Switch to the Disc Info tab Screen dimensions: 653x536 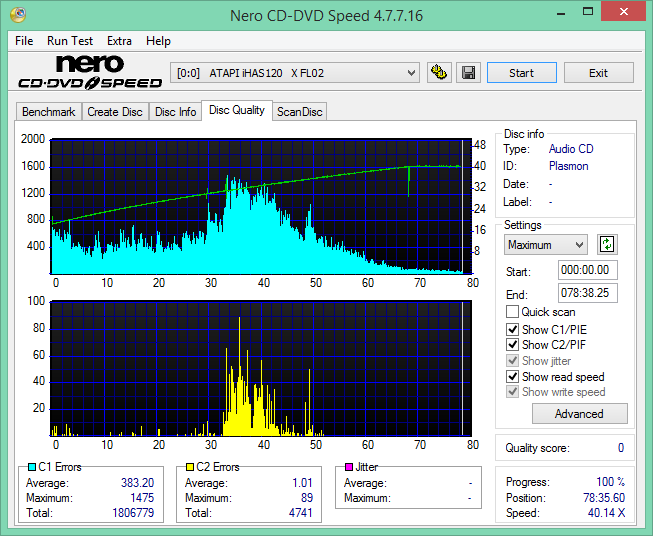click(175, 112)
